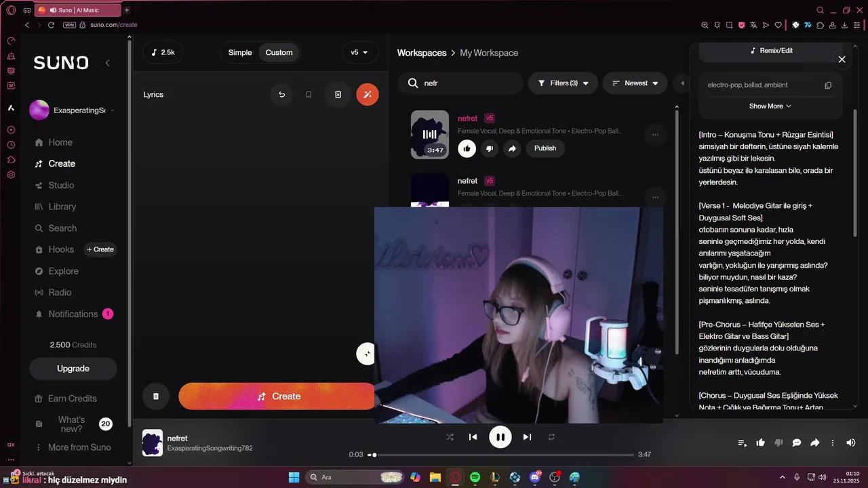The image size is (868, 488).
Task: Click the left arrow beside Newest
Action: [682, 83]
